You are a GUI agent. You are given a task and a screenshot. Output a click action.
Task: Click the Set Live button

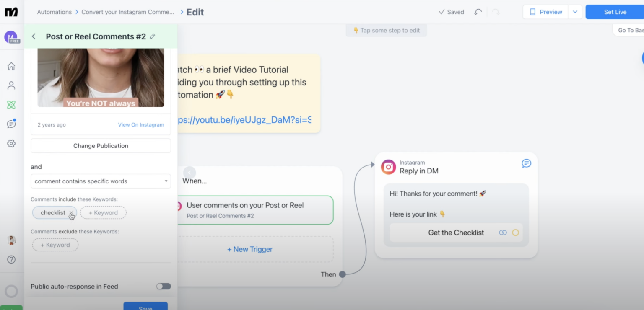tap(615, 12)
